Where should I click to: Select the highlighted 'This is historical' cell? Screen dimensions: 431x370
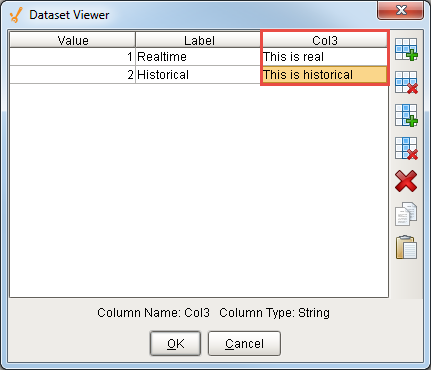325,75
